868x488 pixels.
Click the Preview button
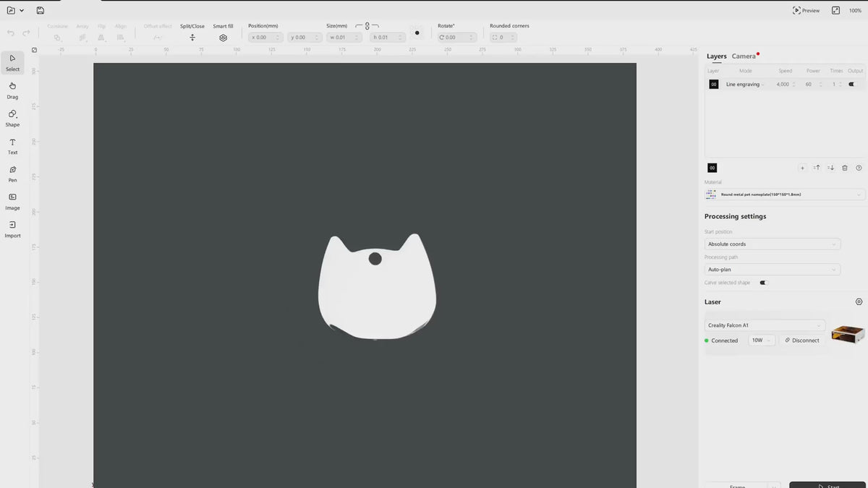pos(806,11)
